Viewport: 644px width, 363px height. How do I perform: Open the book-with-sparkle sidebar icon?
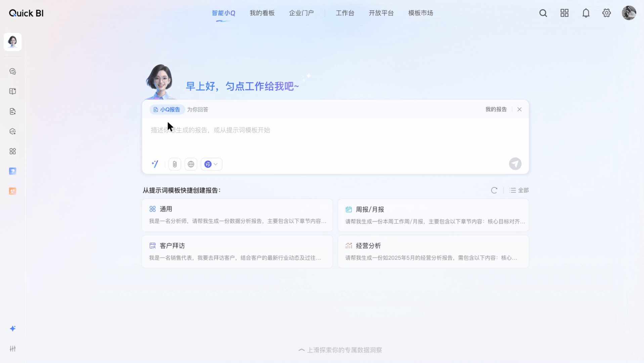tap(13, 91)
